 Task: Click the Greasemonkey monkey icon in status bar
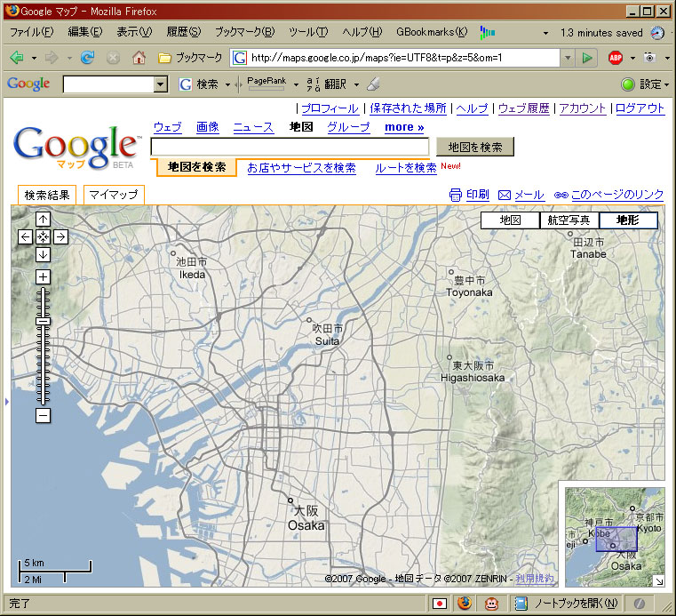click(491, 603)
